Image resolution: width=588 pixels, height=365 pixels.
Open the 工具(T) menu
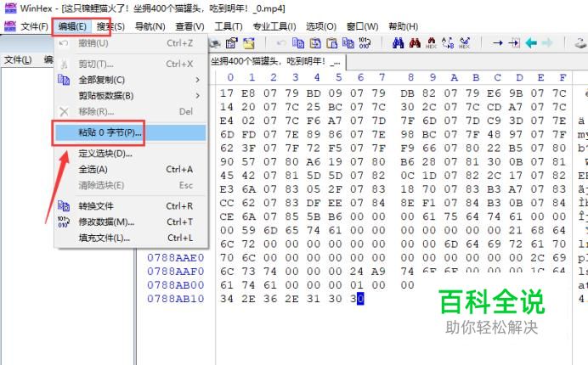point(229,26)
